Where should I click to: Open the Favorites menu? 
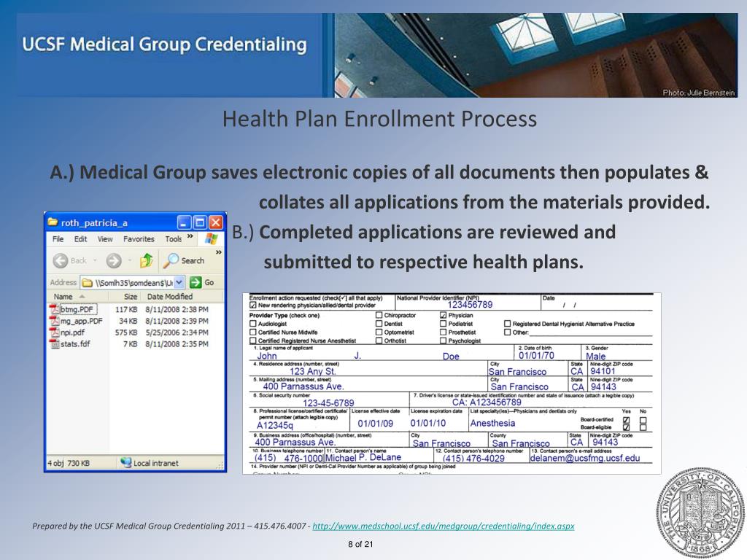(139, 238)
